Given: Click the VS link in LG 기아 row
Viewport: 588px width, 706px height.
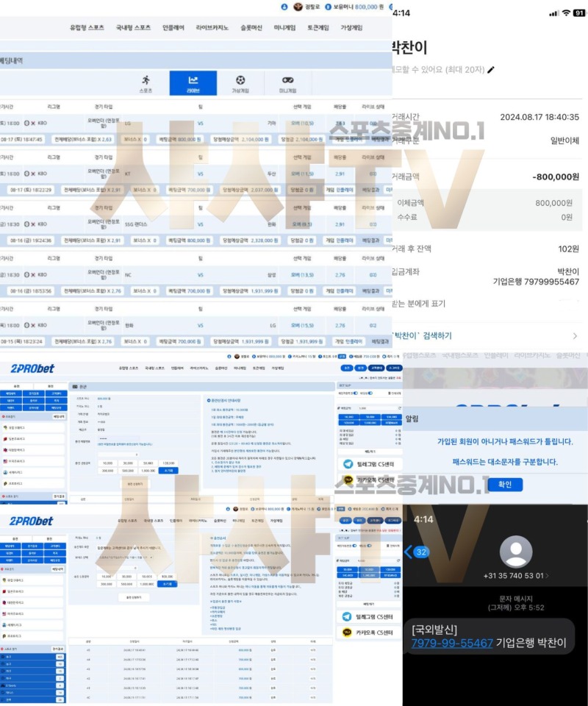Looking at the screenshot, I should coord(200,123).
